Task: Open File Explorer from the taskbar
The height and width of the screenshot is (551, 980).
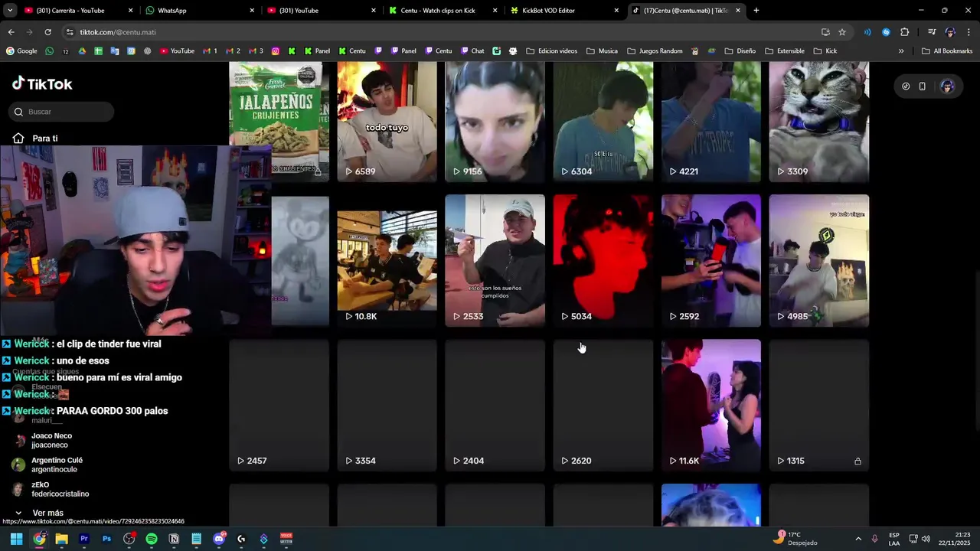Action: point(61,539)
